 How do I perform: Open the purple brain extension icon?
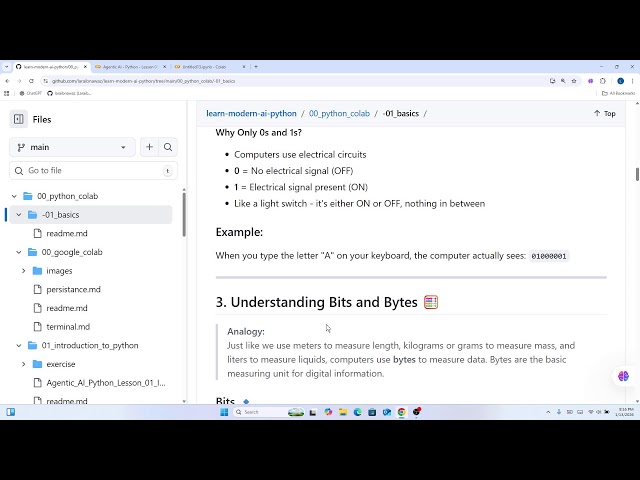(x=591, y=81)
